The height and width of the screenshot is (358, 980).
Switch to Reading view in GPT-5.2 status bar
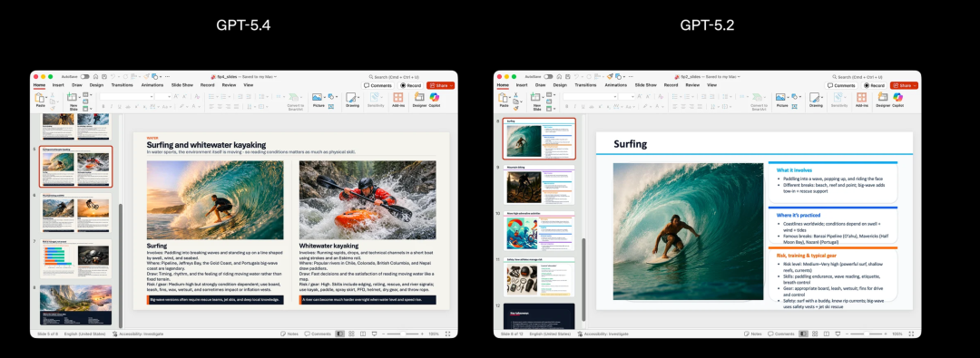tap(827, 334)
